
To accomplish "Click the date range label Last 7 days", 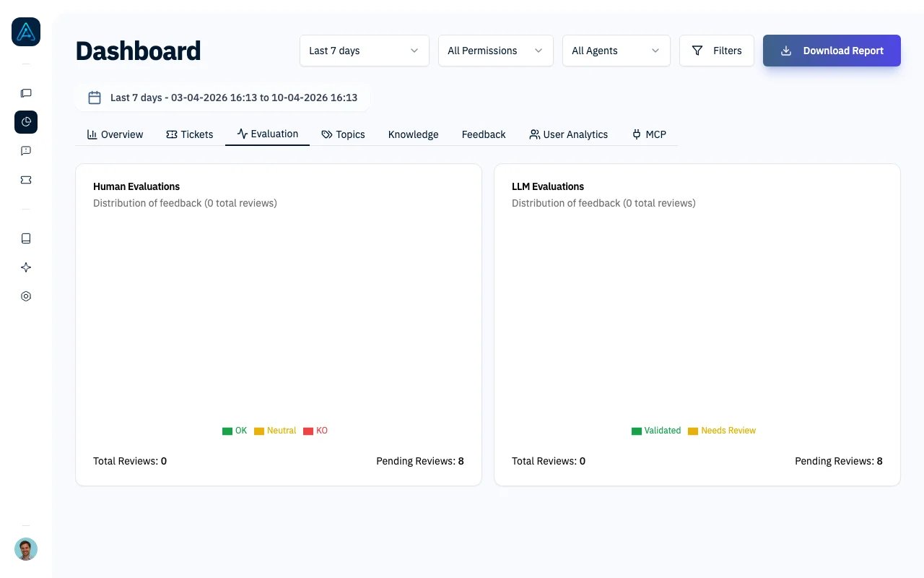I will pos(234,98).
